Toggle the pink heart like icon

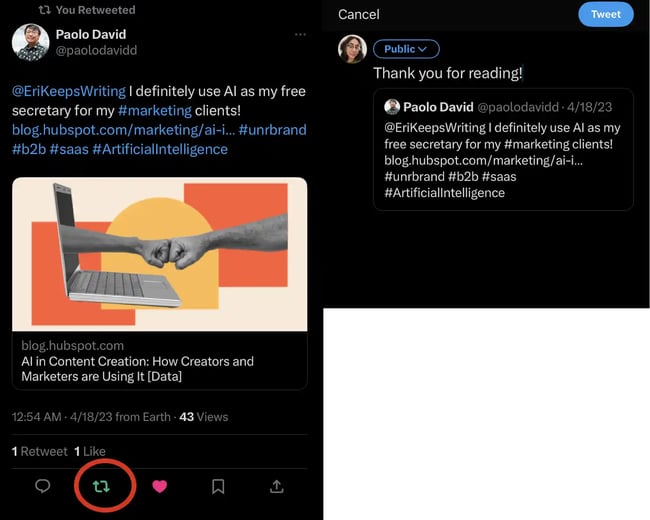coord(159,486)
